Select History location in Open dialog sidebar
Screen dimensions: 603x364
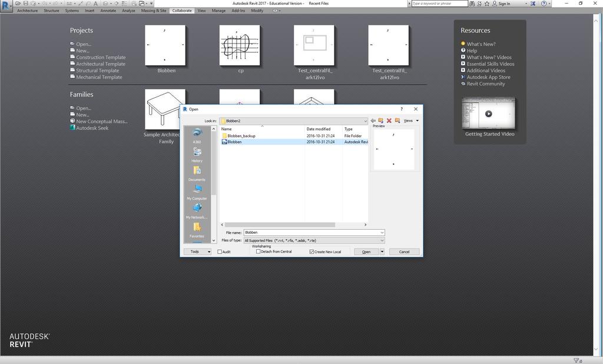pyautogui.click(x=197, y=154)
